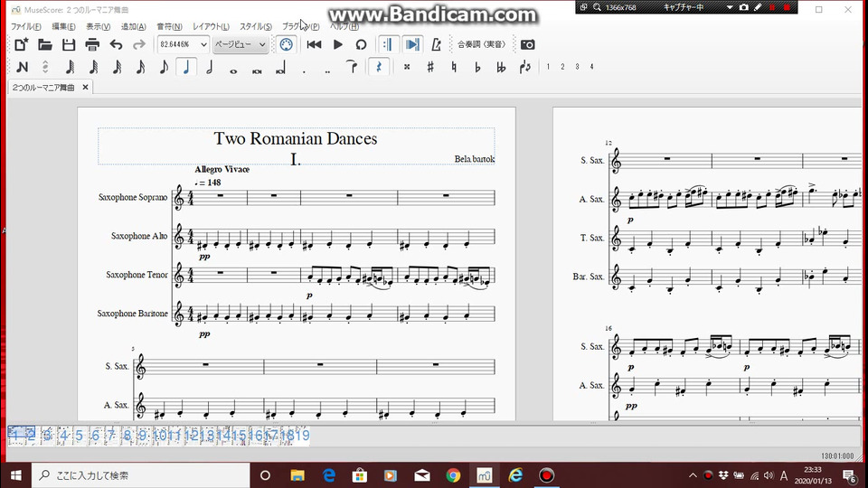The image size is (868, 488).
Task: Select quarter note duration
Action: pos(186,67)
